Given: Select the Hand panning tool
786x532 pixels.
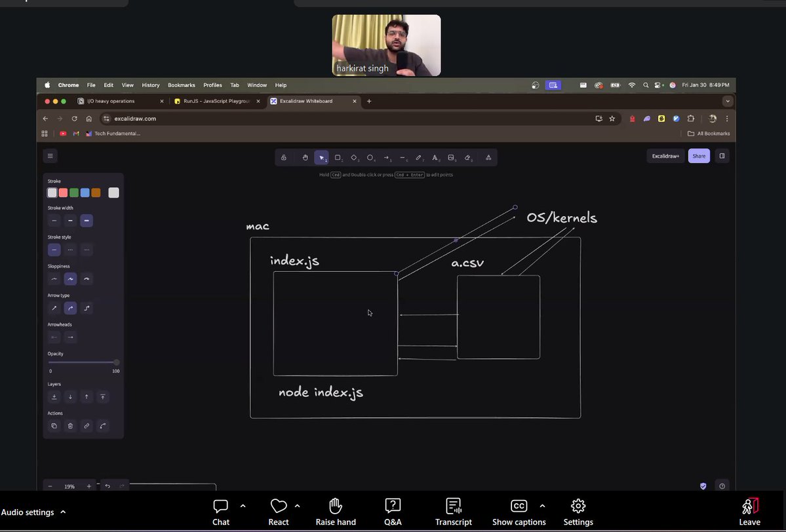Looking at the screenshot, I should click(305, 157).
